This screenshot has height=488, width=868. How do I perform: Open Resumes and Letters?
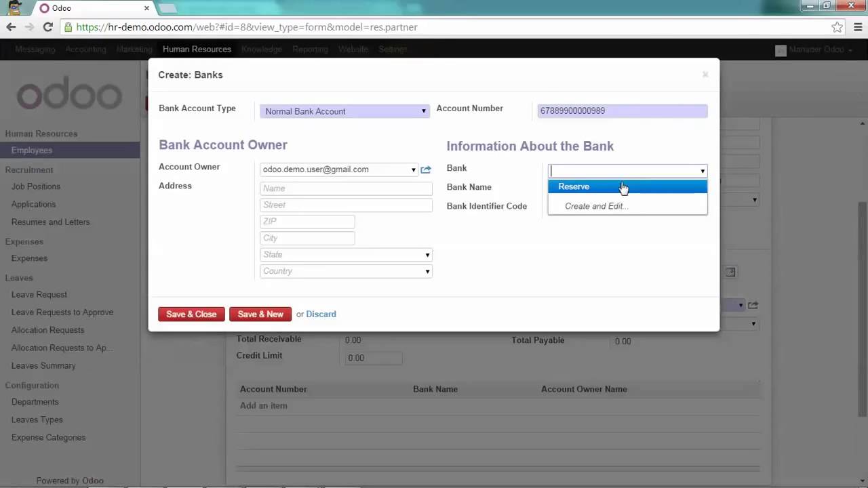tap(50, 222)
